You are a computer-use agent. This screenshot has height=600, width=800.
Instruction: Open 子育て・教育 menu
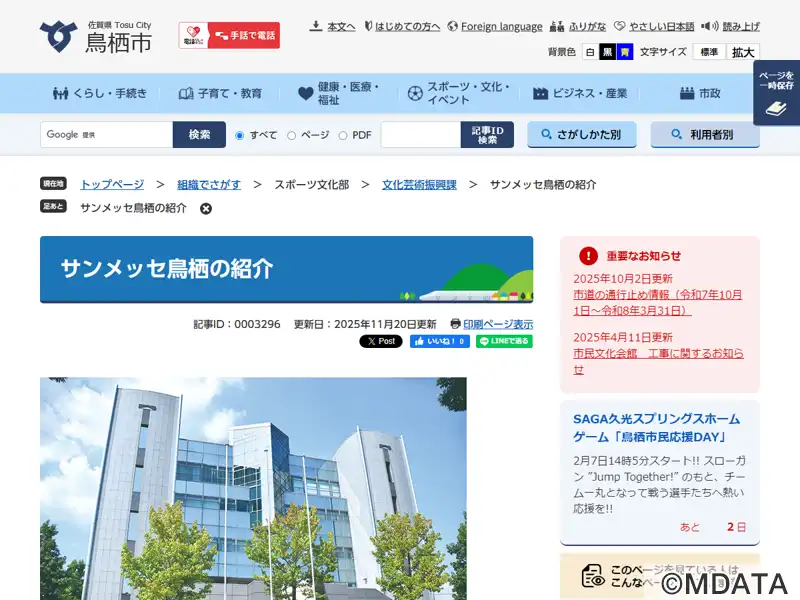pyautogui.click(x=220, y=93)
